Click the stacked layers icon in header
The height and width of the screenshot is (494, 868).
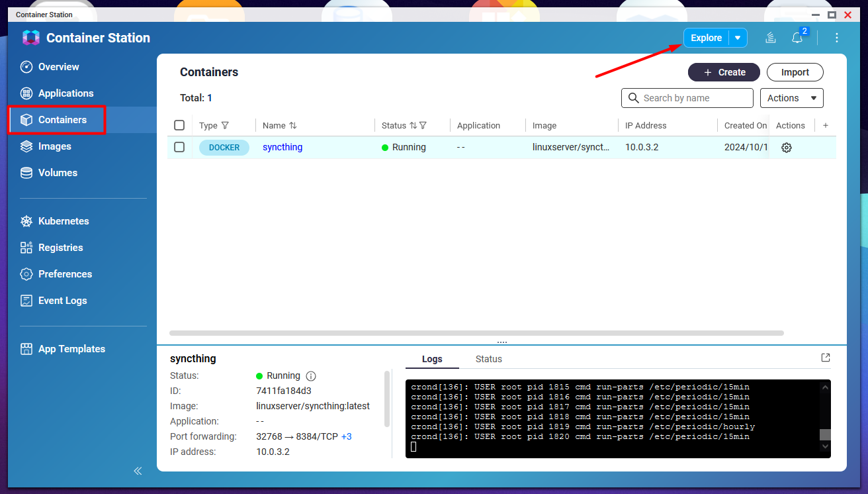[771, 38]
